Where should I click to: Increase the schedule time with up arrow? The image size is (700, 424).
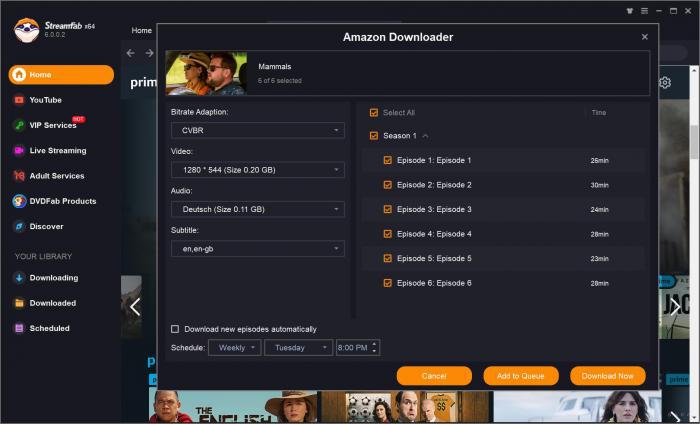click(374, 344)
